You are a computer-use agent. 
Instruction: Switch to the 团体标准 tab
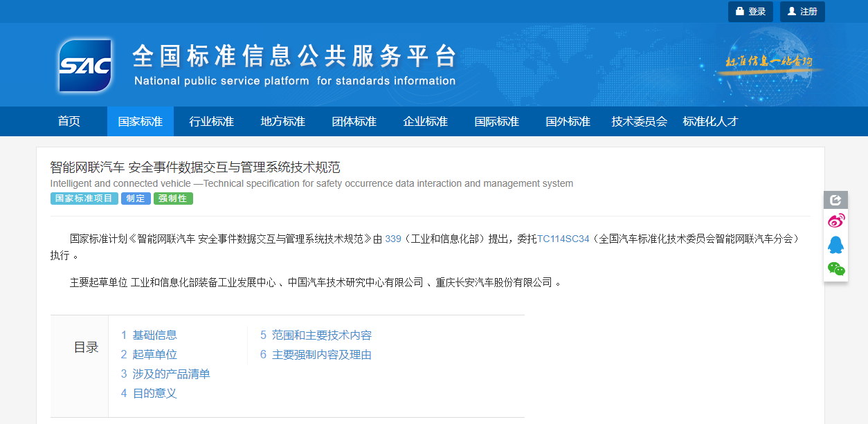coord(354,122)
